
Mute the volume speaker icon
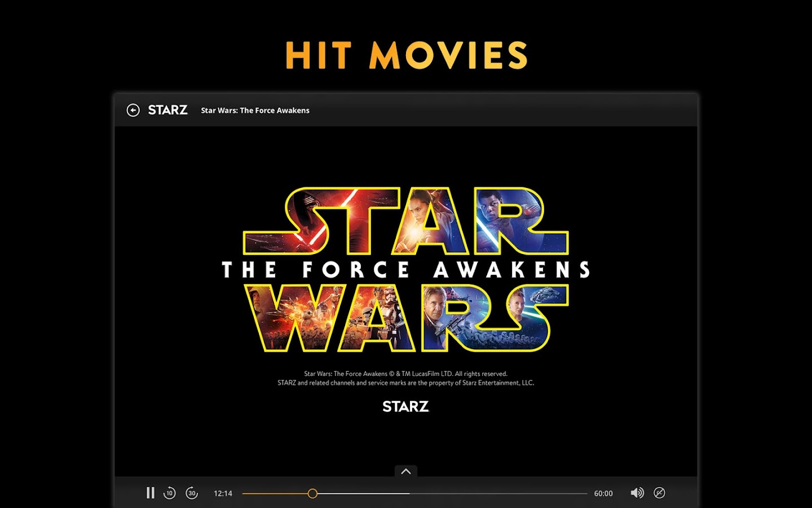click(x=637, y=493)
